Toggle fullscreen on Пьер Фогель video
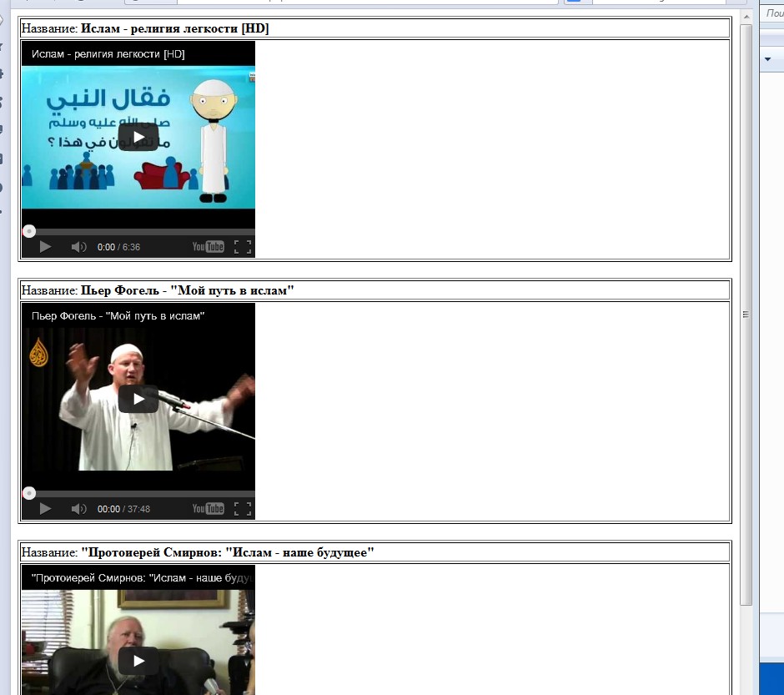 (x=243, y=509)
